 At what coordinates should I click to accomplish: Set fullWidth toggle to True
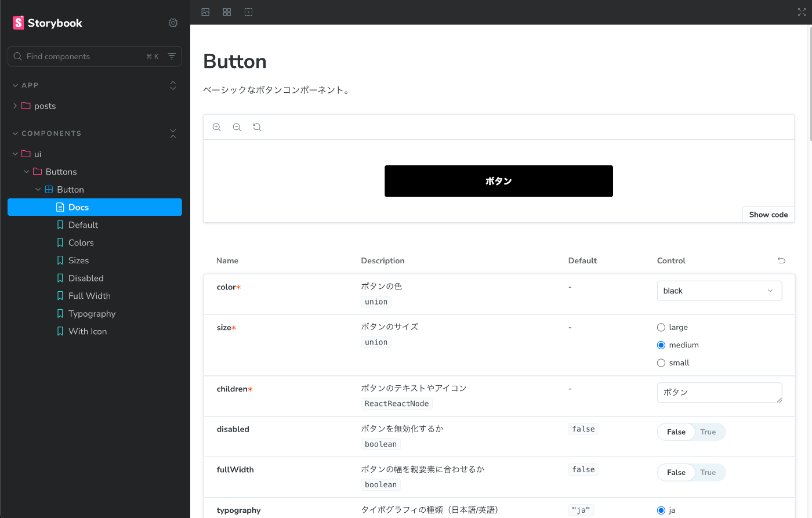click(708, 472)
